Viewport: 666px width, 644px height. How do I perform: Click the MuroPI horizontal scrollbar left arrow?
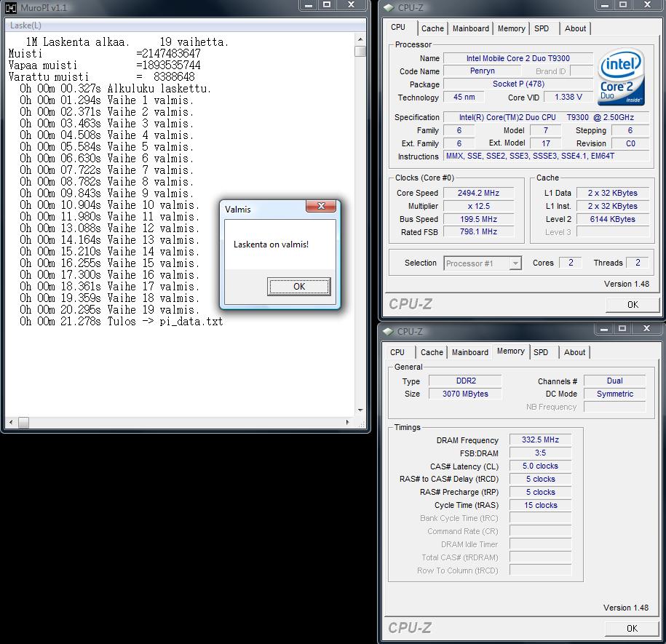[x=11, y=422]
